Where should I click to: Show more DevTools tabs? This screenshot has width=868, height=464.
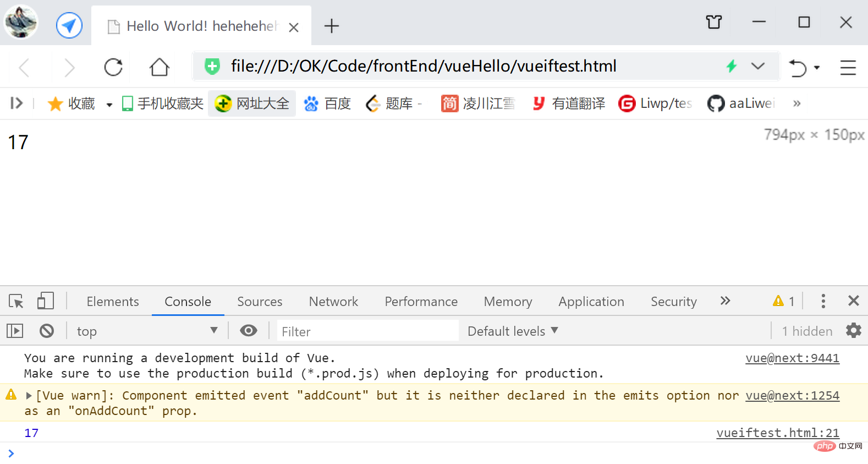(x=725, y=301)
